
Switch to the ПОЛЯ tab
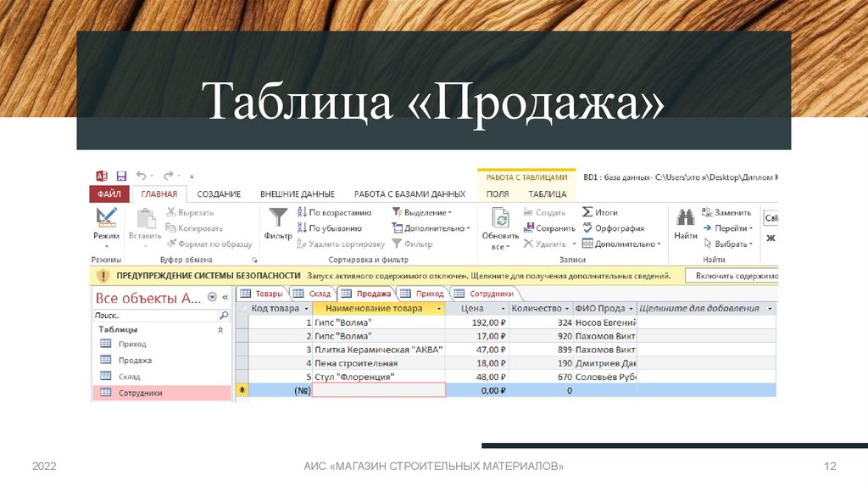[497, 194]
